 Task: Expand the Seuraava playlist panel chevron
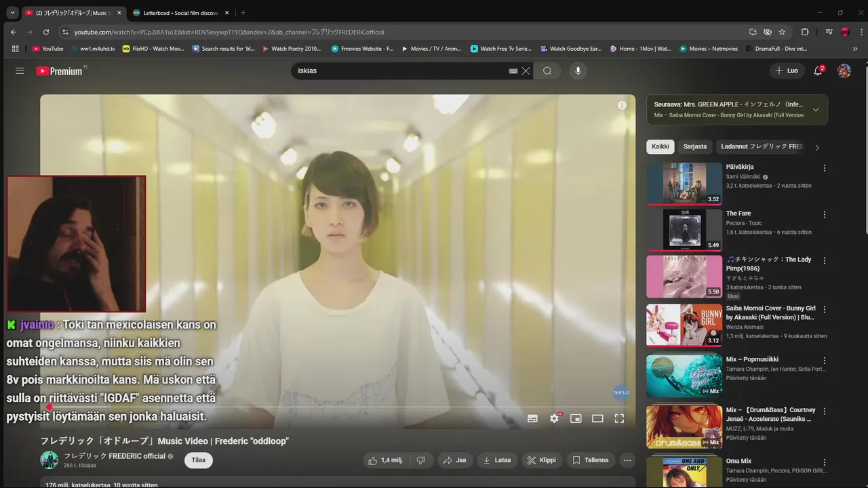(815, 110)
